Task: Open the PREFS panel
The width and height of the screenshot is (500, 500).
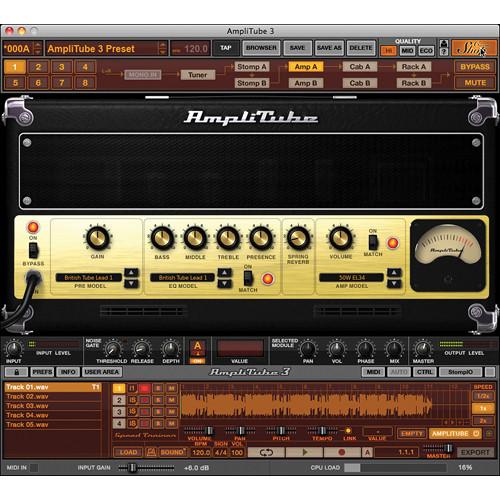Action: [x=42, y=372]
